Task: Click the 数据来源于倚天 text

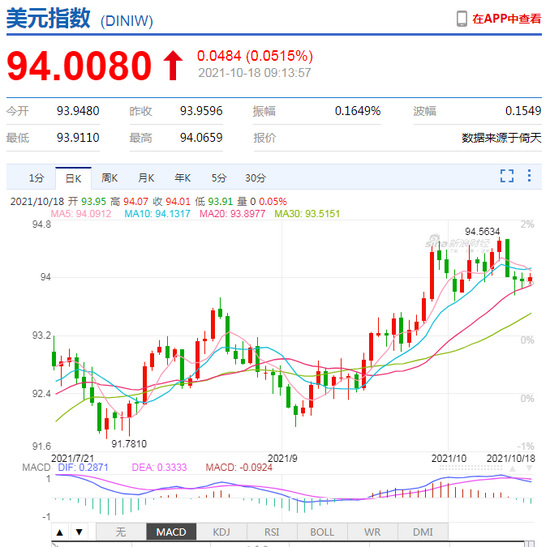Action: coord(501,138)
